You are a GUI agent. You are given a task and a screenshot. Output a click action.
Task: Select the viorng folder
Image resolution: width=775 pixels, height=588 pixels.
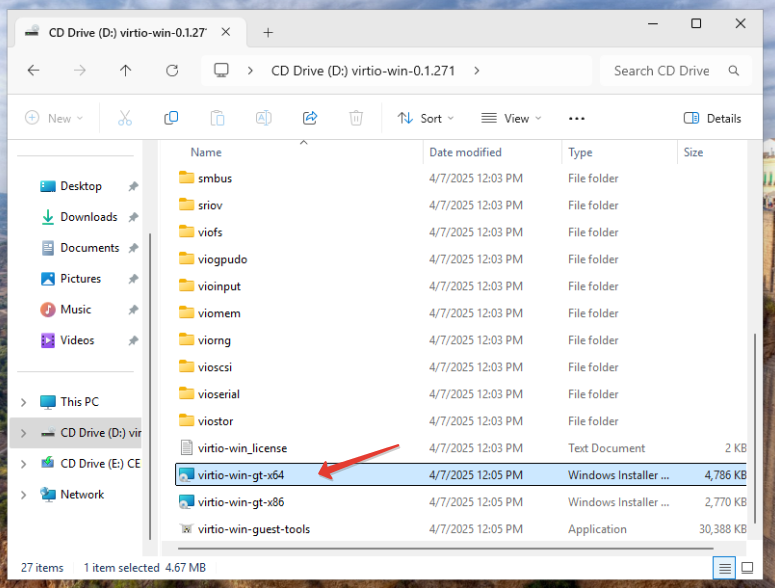(x=461, y=340)
